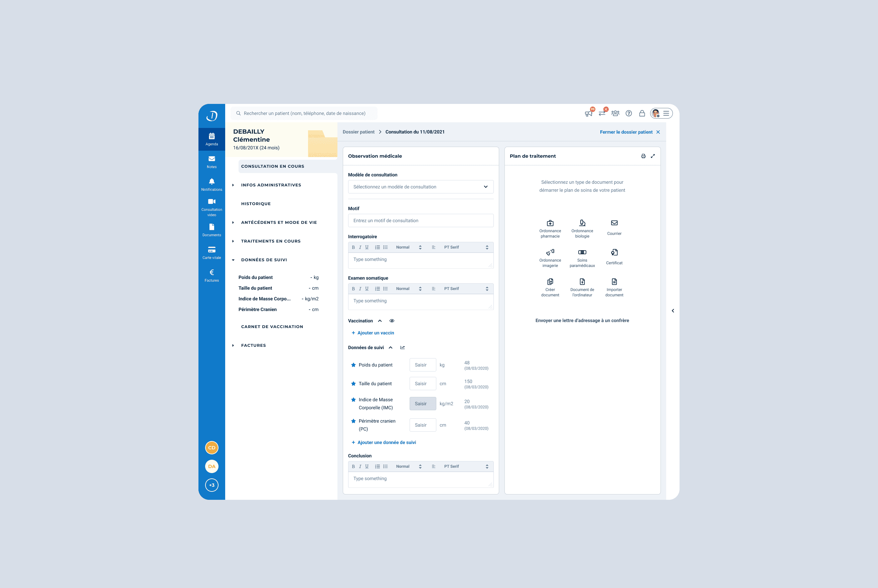
Task: Open Carte vitale in the sidebar
Action: coord(211,252)
